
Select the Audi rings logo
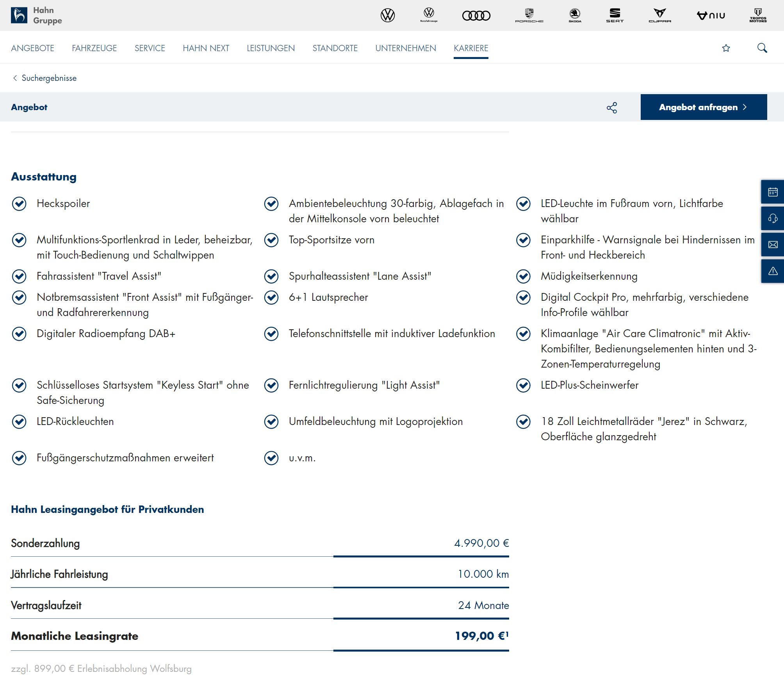(476, 15)
